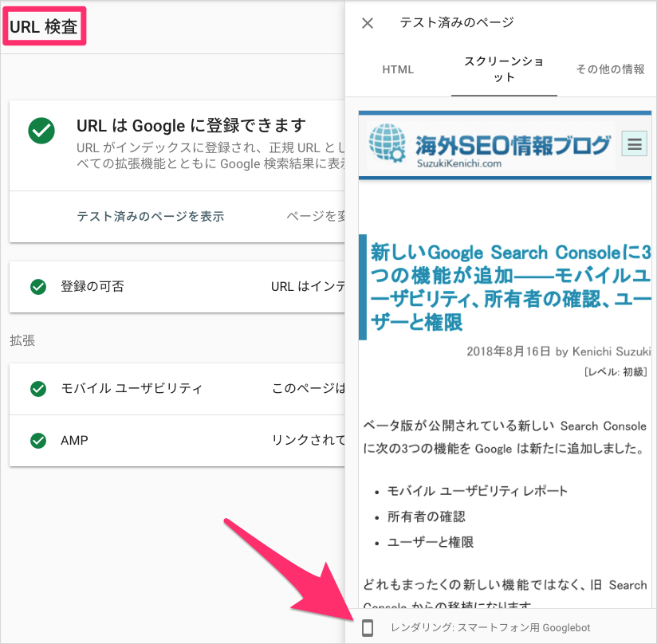The width and height of the screenshot is (657, 644).
Task: Click the bullet 所有者の確認
Action: (426, 516)
